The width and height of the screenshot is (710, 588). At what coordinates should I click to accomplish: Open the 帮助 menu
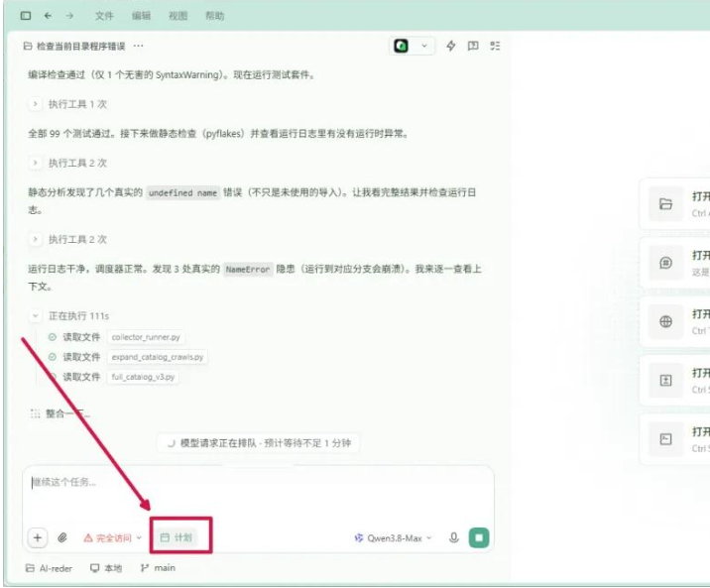[x=214, y=16]
